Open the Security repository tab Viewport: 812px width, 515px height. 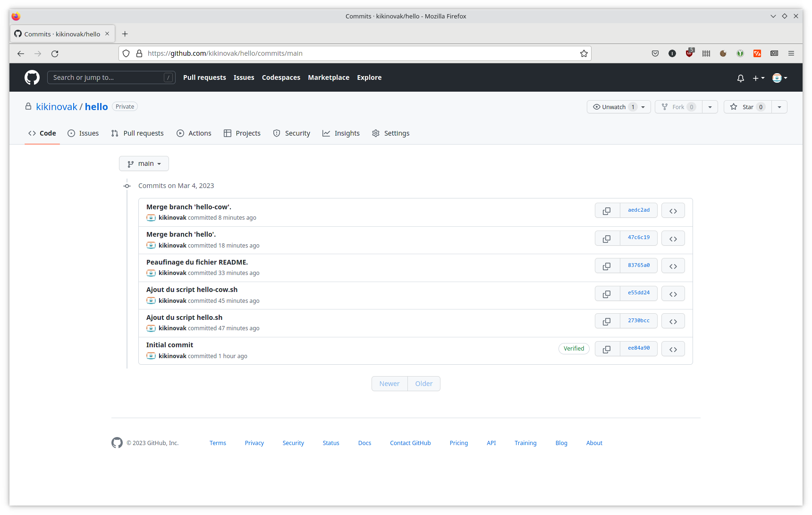coord(292,133)
